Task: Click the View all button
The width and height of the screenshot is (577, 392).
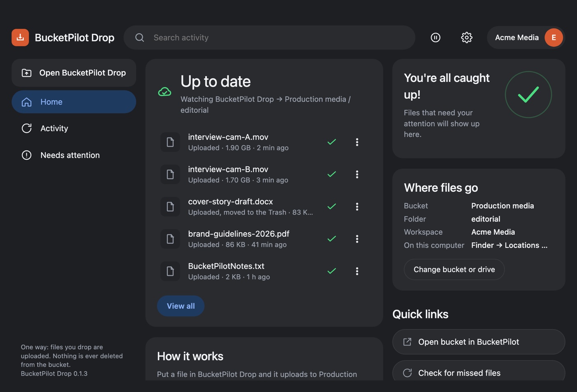Action: [181, 306]
